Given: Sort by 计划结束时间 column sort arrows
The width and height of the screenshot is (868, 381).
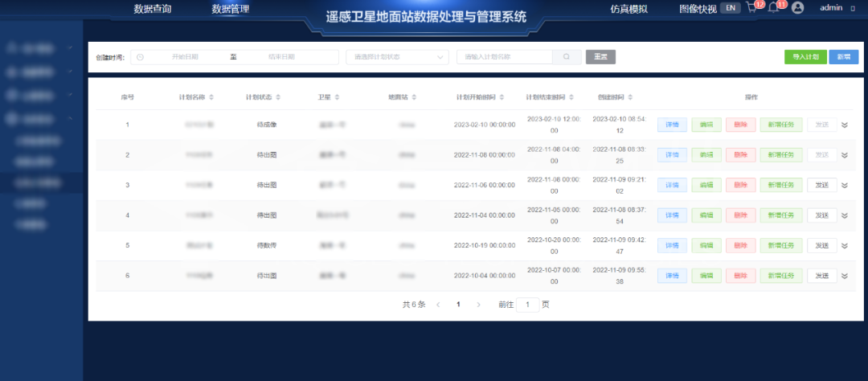Looking at the screenshot, I should pos(571,97).
